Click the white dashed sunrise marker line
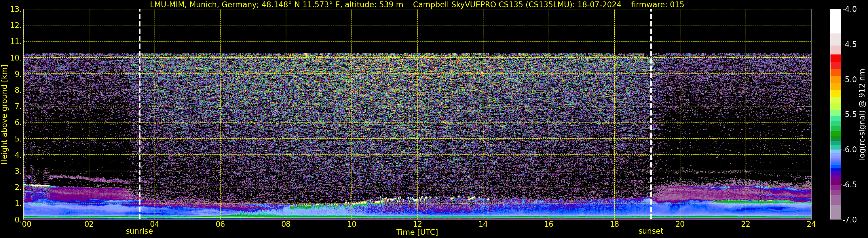 pyautogui.click(x=140, y=114)
